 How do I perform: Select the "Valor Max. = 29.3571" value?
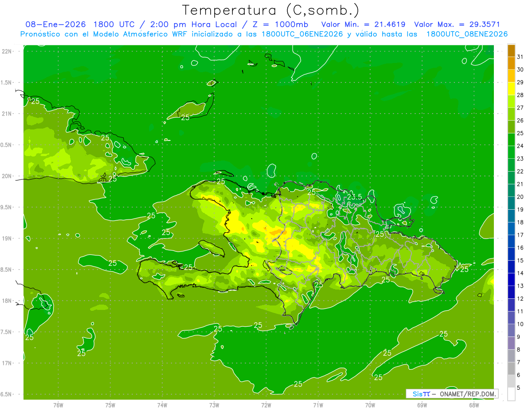coord(457,24)
